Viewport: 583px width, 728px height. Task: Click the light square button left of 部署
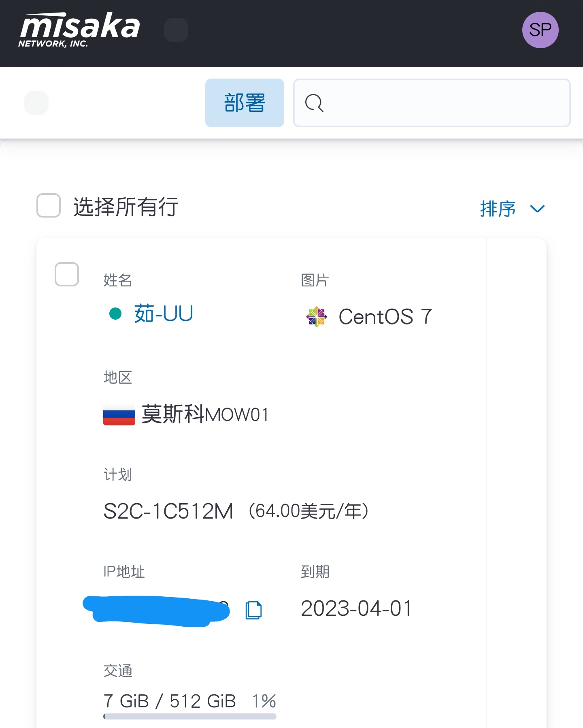(x=36, y=103)
